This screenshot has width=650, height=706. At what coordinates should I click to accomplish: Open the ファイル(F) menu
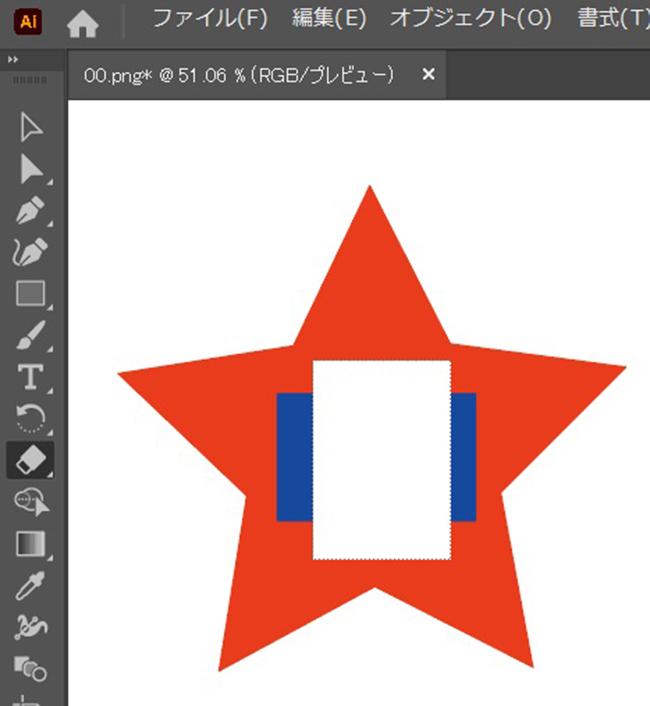pos(210,19)
